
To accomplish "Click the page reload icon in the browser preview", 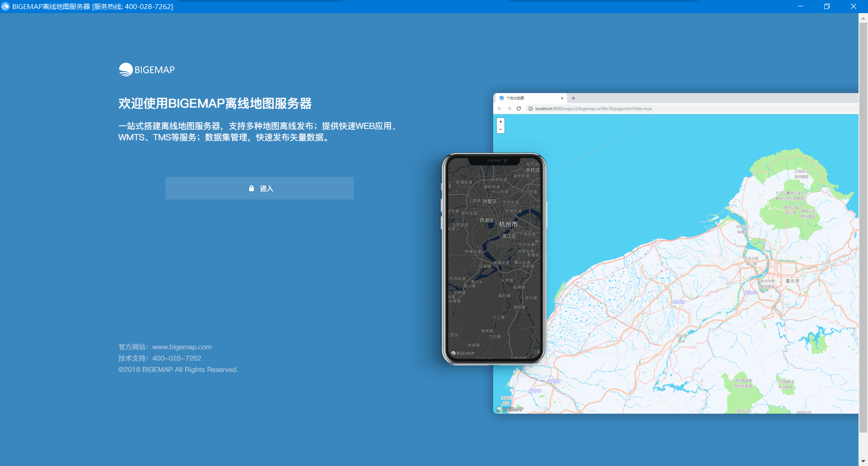I will pos(519,109).
